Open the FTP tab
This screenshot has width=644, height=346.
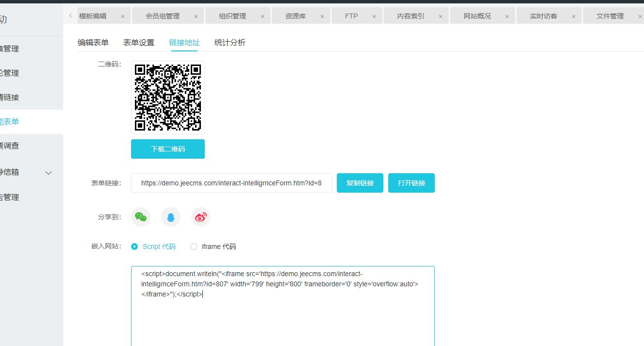click(x=351, y=16)
